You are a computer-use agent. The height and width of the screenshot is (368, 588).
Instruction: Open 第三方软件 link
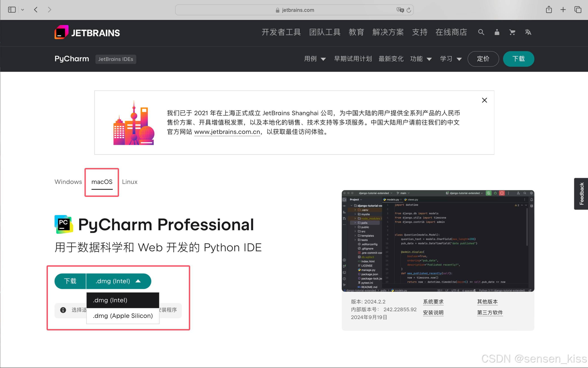[490, 313]
